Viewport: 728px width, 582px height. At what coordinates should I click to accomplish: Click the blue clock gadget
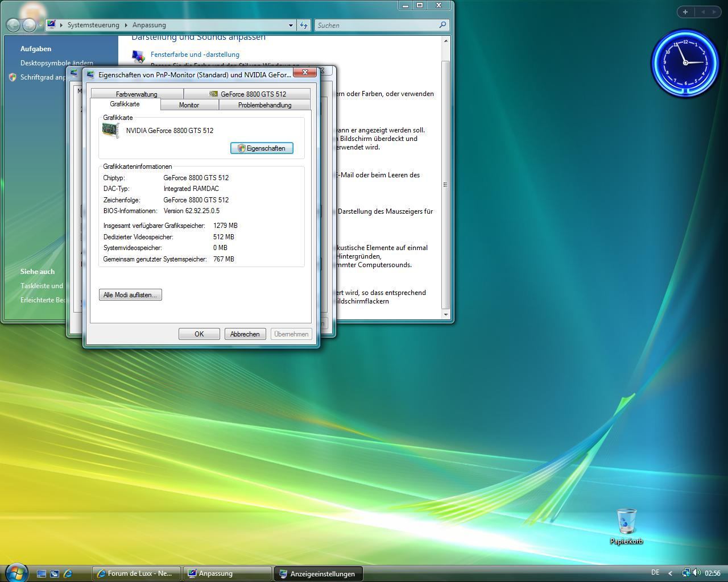tap(685, 63)
